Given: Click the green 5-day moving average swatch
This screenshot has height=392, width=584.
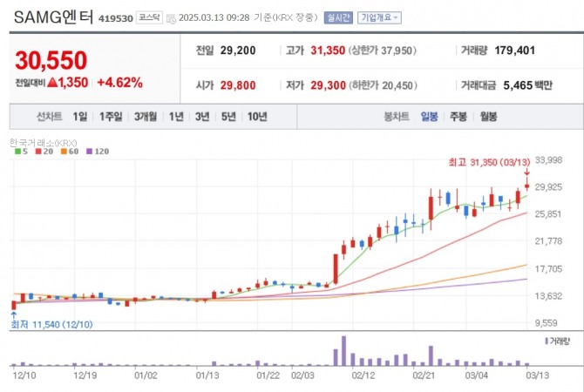Looking at the screenshot, I should pos(17,152).
